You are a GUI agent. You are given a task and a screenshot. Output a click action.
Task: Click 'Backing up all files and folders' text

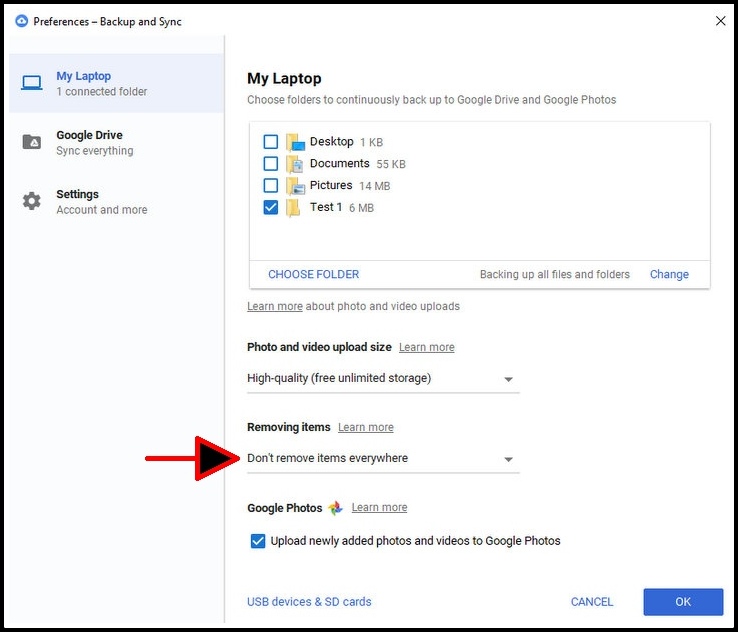coord(554,274)
